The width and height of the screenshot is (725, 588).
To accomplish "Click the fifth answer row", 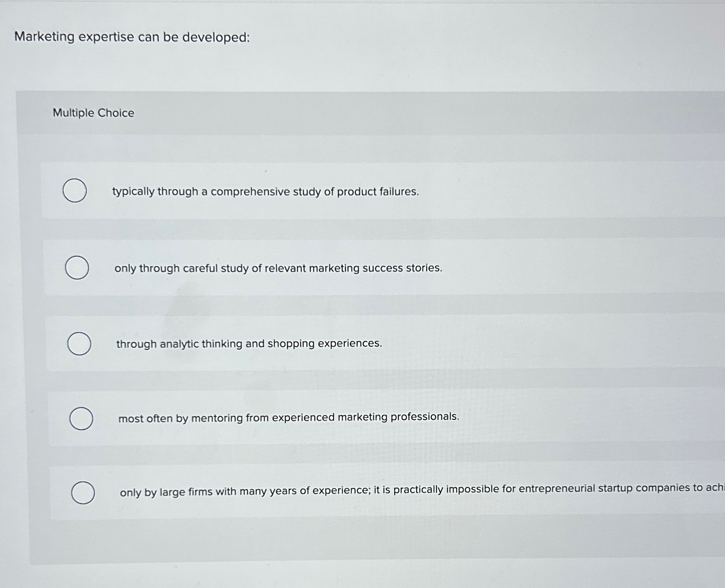I will tap(352, 491).
